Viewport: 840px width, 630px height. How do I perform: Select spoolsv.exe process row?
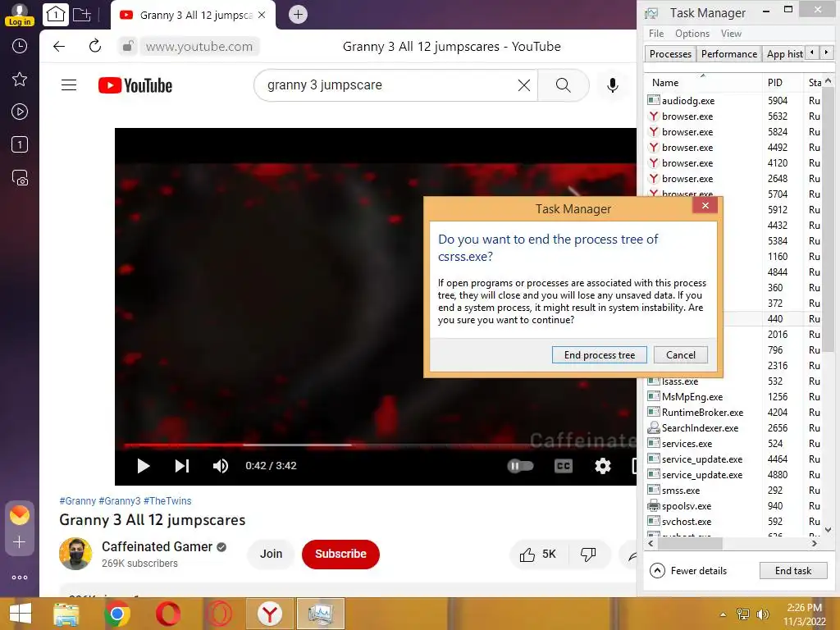733,506
